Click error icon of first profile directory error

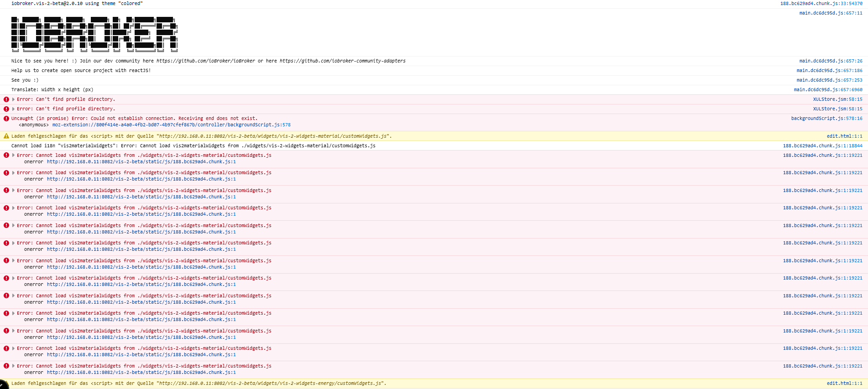coord(6,99)
